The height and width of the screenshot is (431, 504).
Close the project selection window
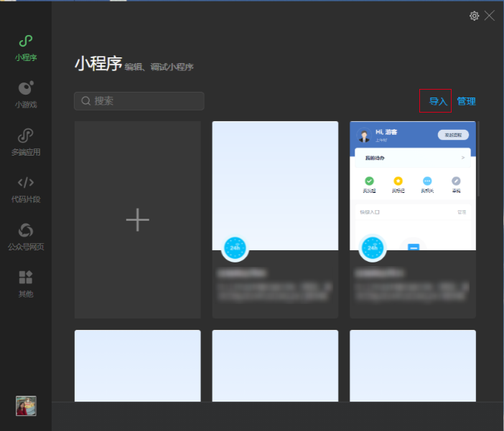point(490,16)
